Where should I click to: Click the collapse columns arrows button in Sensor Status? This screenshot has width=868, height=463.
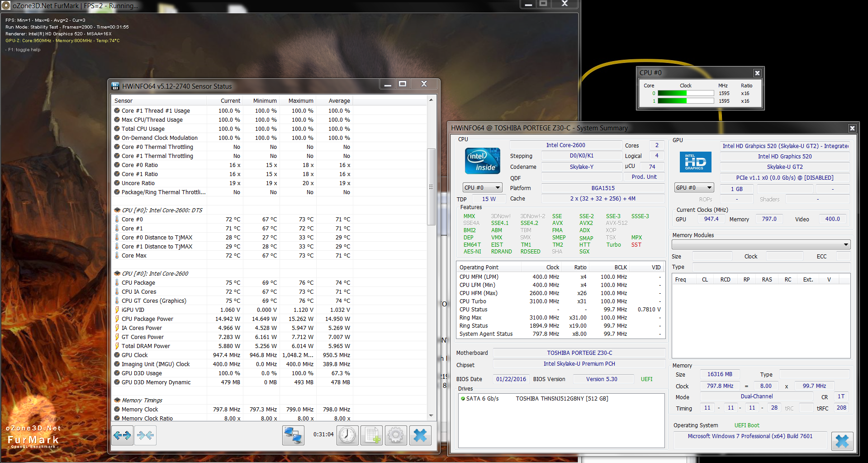coord(145,435)
